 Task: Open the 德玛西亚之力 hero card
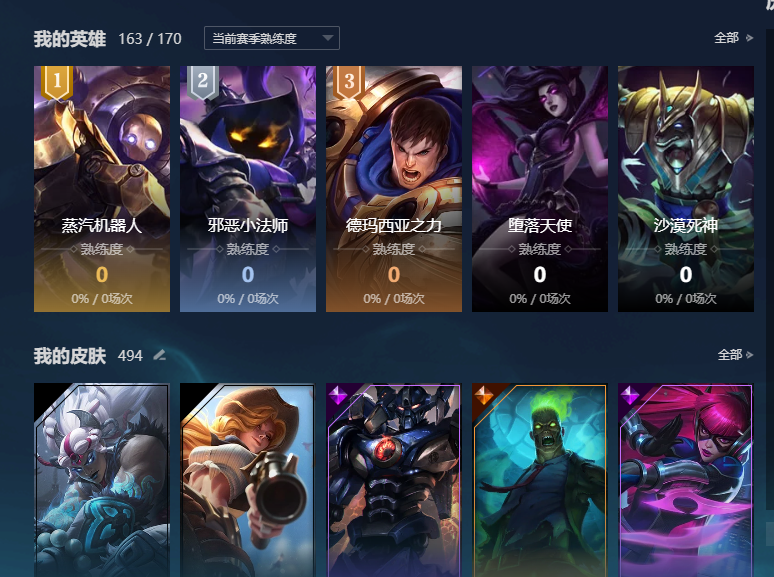coord(394,189)
